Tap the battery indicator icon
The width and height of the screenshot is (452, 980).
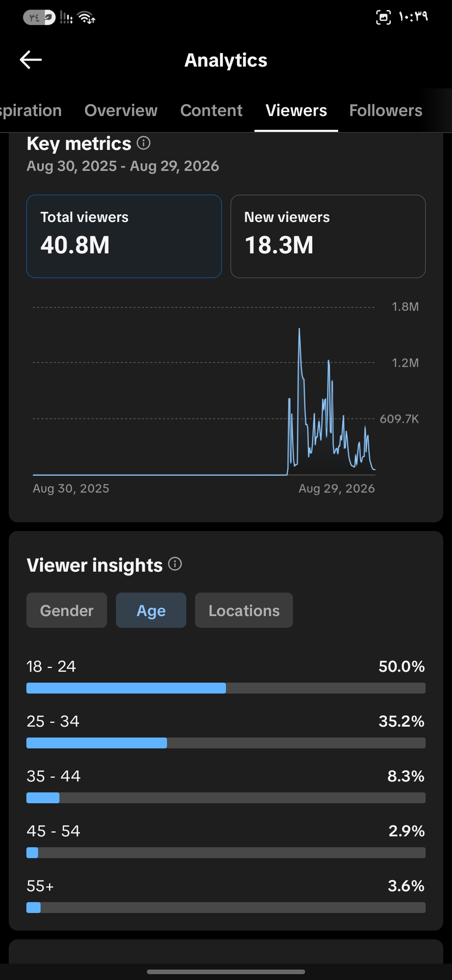pos(39,18)
